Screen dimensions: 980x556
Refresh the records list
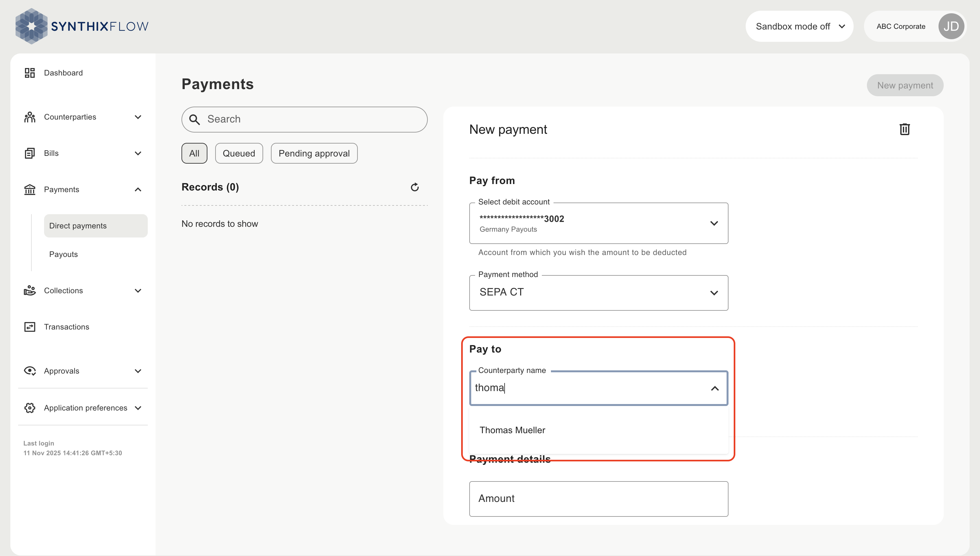415,187
